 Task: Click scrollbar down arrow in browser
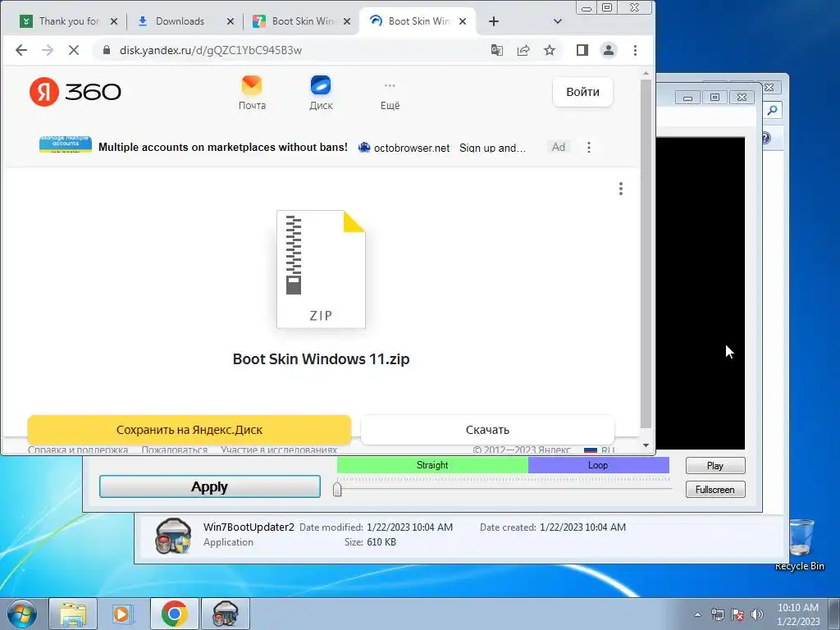point(646,445)
